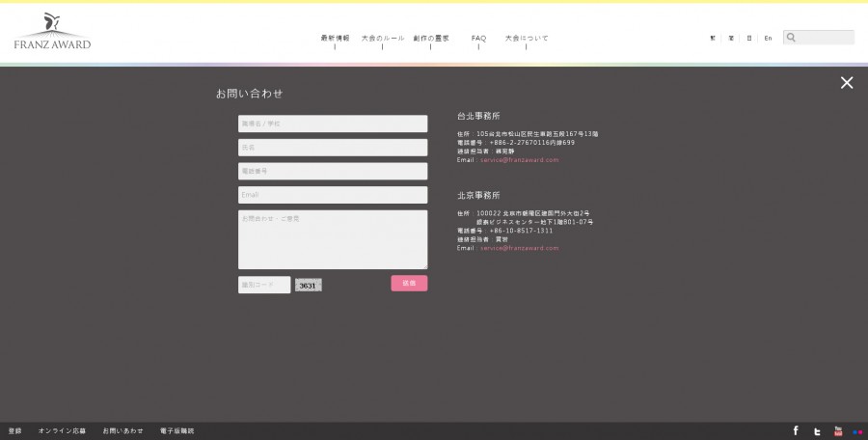
Task: Click the お問い合わせ title
Action: coord(249,93)
